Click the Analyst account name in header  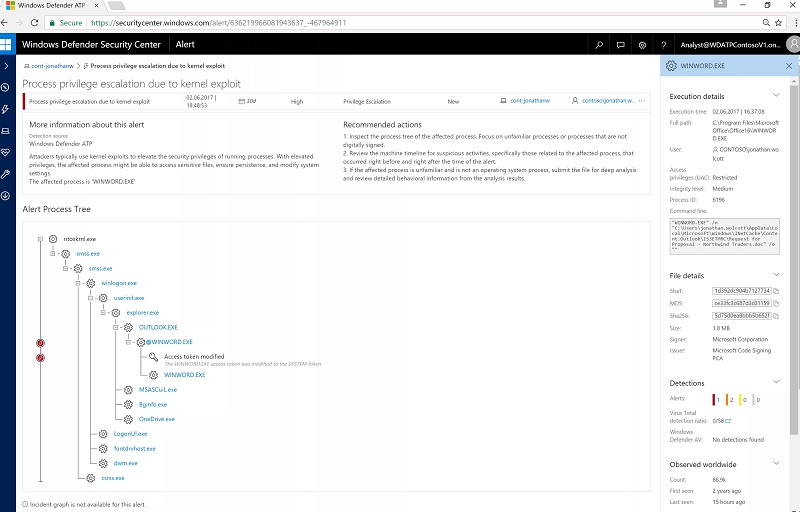(x=730, y=45)
